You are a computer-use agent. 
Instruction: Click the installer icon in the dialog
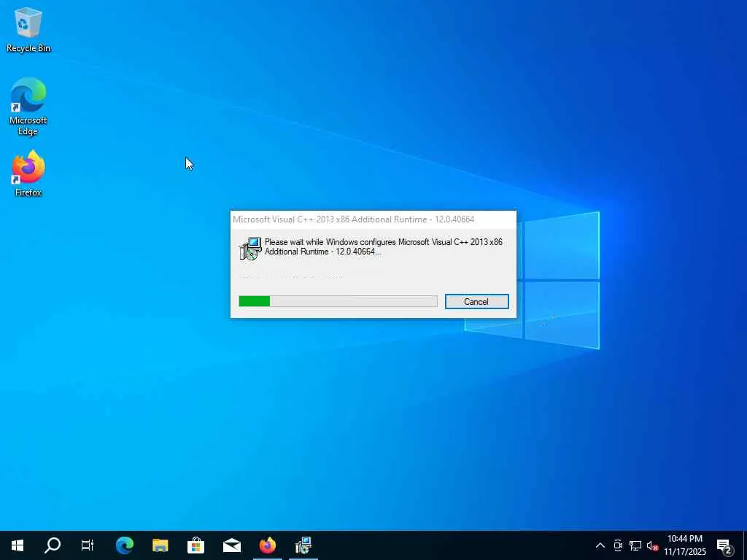click(250, 249)
